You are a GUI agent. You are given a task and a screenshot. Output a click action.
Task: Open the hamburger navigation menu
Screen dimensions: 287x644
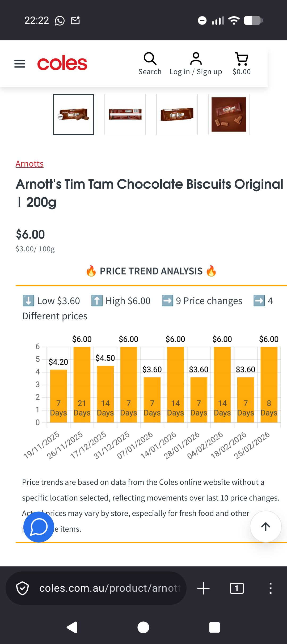point(20,64)
